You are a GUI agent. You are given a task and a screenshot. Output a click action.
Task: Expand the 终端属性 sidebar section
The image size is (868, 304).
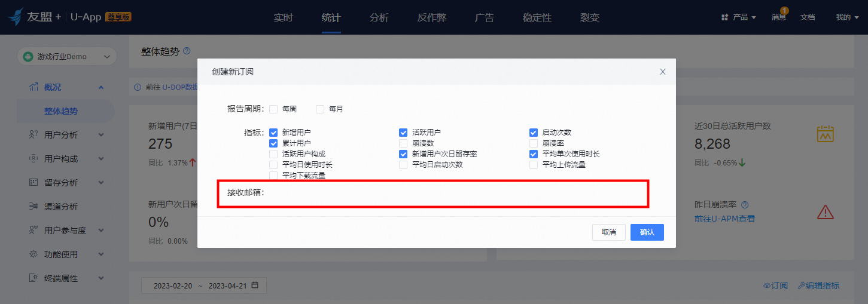[x=101, y=278]
